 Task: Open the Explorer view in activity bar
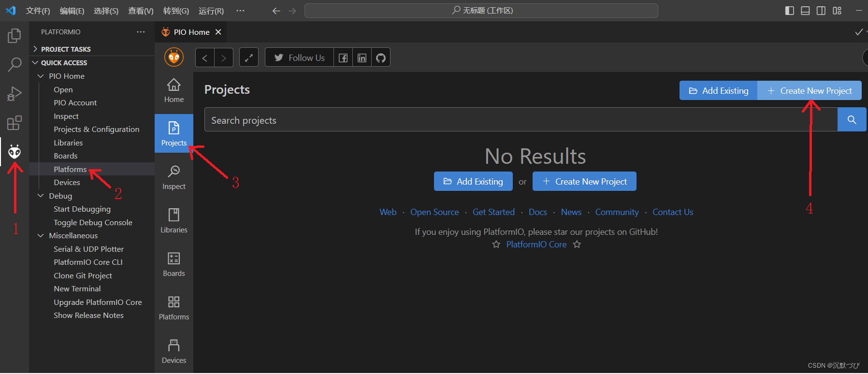(14, 35)
